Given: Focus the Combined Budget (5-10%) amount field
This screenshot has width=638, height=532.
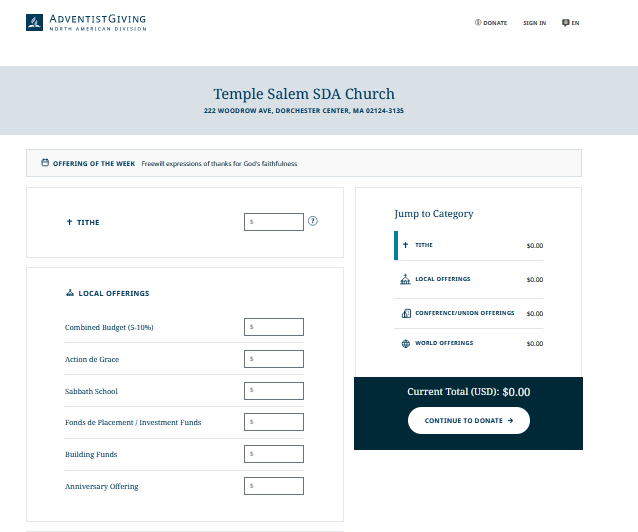Looking at the screenshot, I should (274, 327).
